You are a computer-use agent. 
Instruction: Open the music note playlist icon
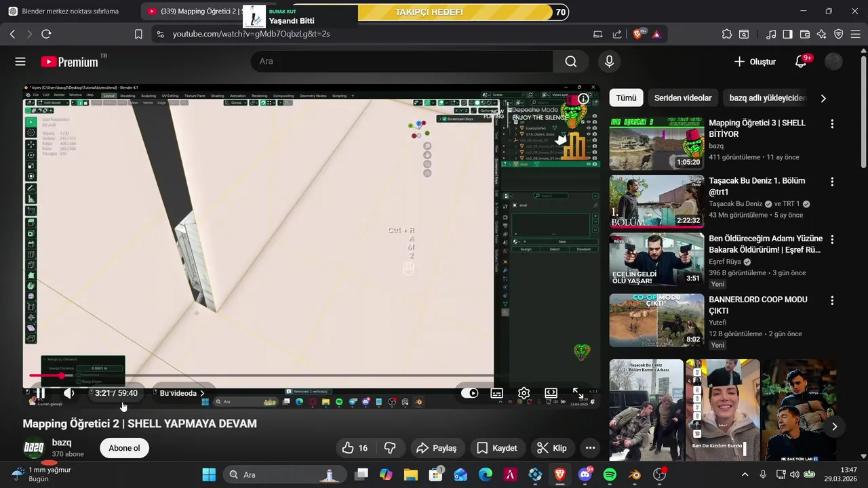771,34
